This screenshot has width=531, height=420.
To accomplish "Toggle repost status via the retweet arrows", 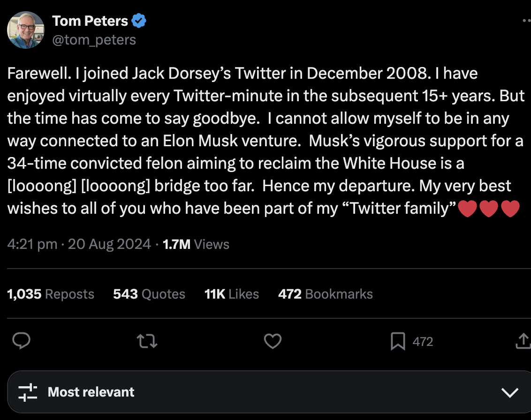I will coord(147,341).
